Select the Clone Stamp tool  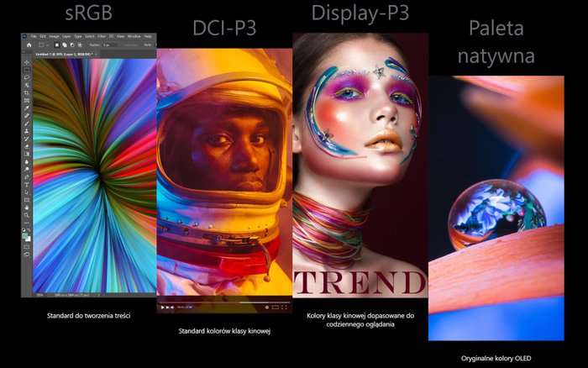click(27, 130)
